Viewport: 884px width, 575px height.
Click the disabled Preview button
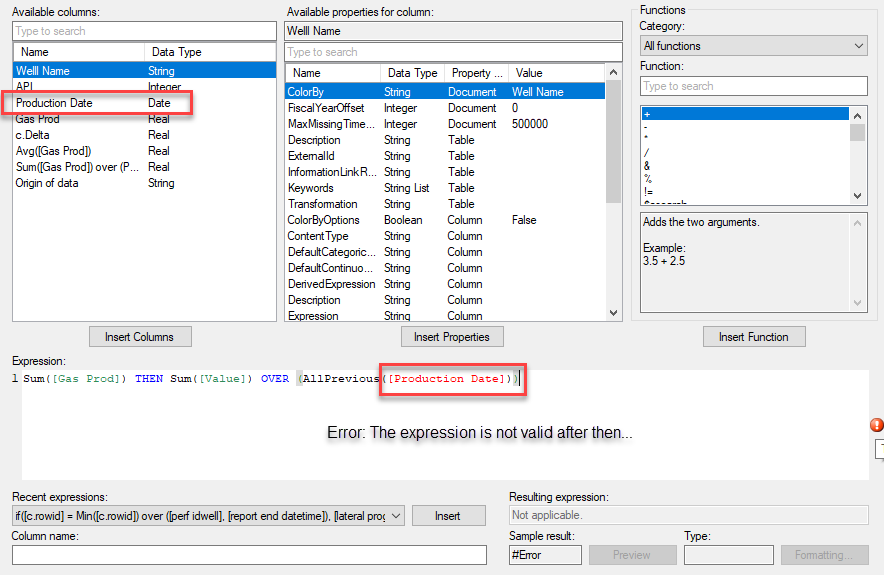[x=632, y=555]
